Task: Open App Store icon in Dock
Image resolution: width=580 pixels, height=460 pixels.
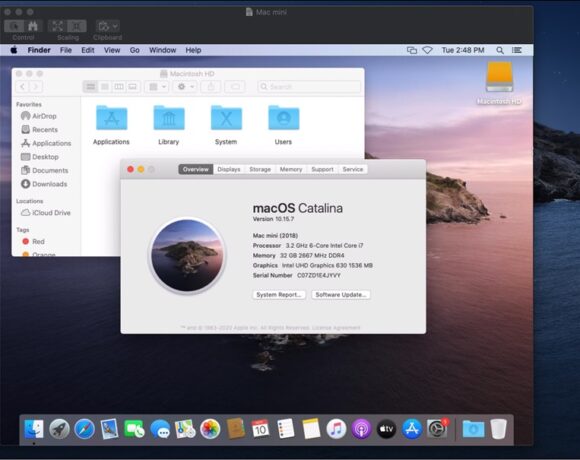Action: click(412, 429)
